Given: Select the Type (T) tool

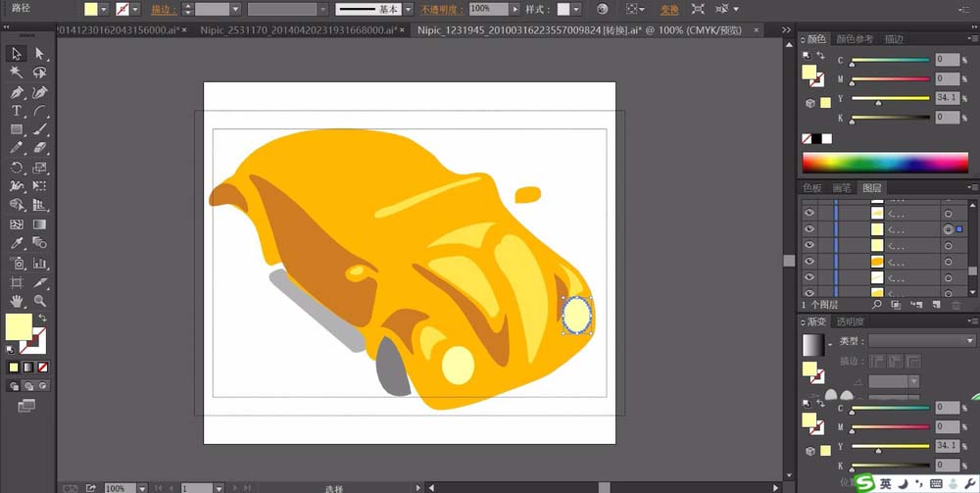Looking at the screenshot, I should tap(17, 111).
